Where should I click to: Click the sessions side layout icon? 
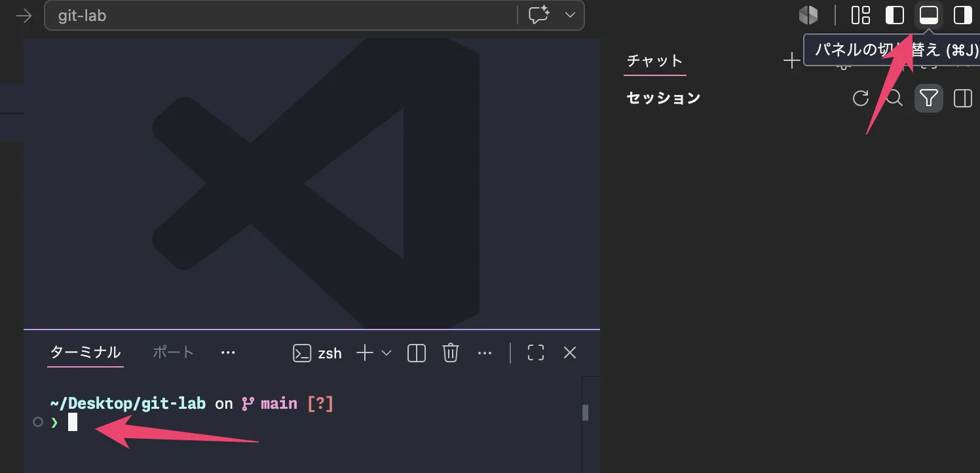(x=963, y=98)
